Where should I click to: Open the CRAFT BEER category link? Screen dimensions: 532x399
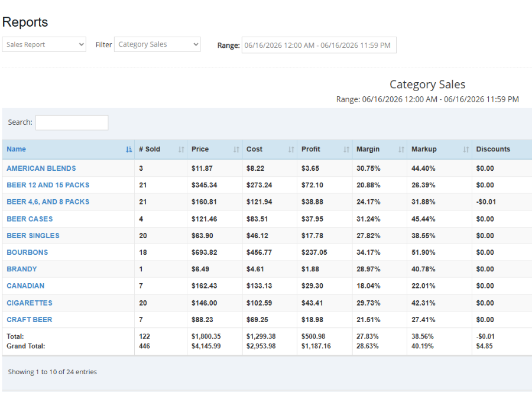pos(30,320)
